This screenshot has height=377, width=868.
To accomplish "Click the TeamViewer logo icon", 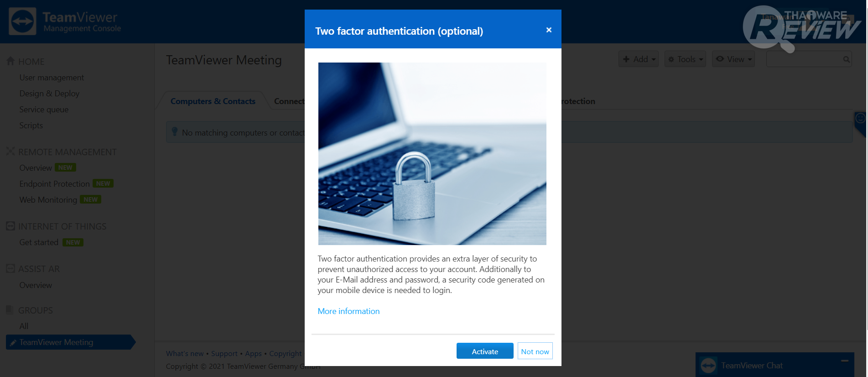I will click(22, 21).
